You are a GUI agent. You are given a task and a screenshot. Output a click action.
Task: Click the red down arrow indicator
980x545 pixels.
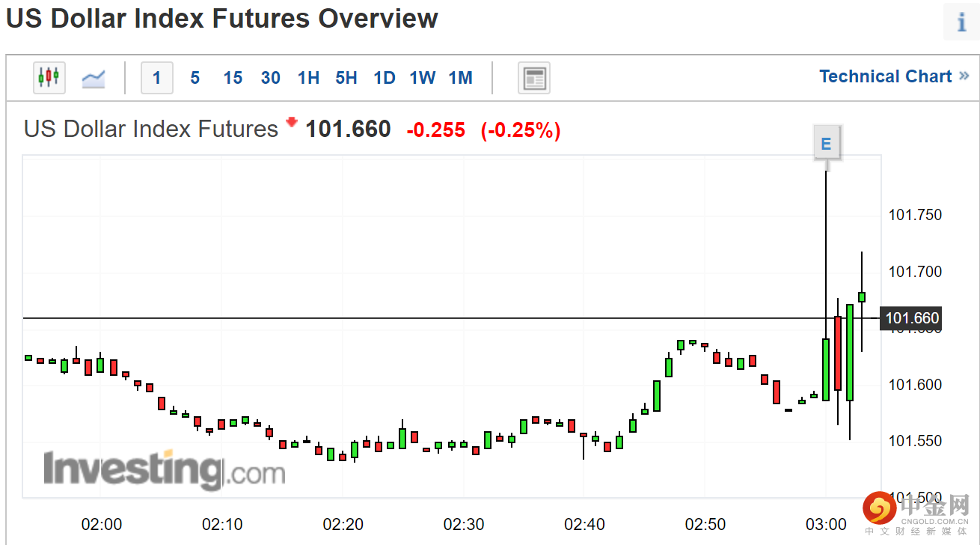tap(292, 124)
